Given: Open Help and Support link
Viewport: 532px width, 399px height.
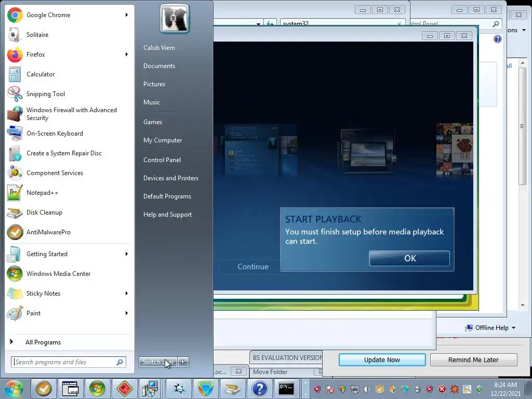Looking at the screenshot, I should click(167, 215).
